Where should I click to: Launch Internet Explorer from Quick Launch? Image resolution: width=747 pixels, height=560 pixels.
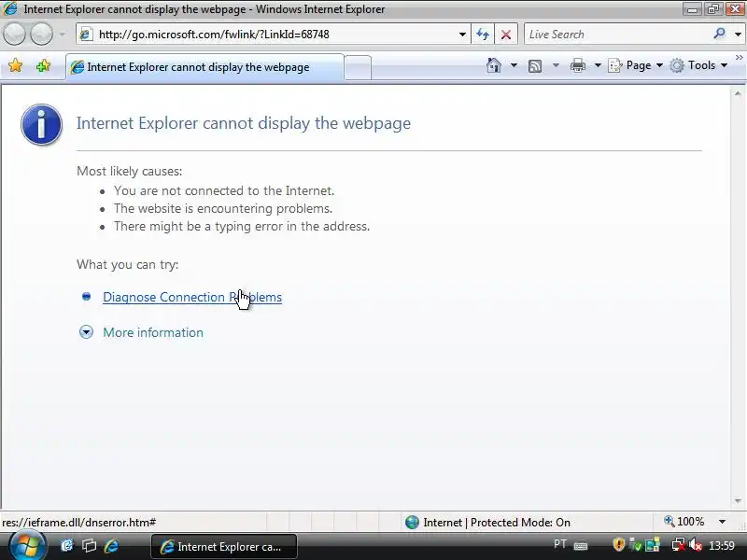tap(111, 546)
